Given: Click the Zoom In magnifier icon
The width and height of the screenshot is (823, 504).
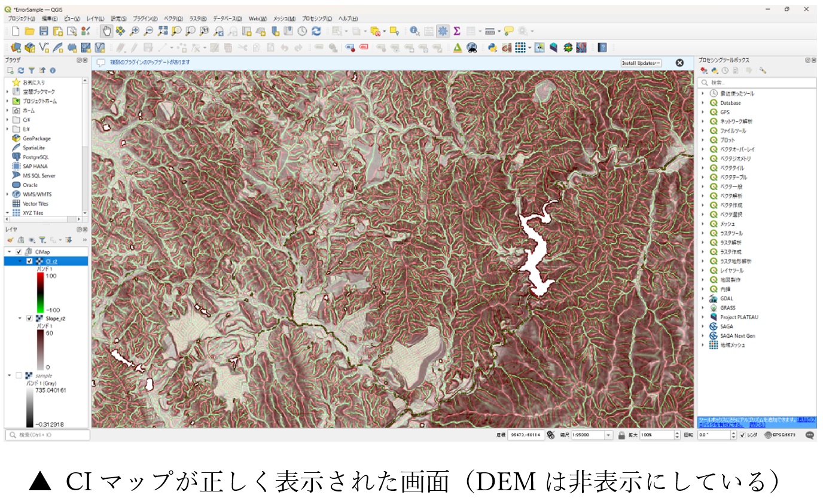Looking at the screenshot, I should pyautogui.click(x=135, y=31).
